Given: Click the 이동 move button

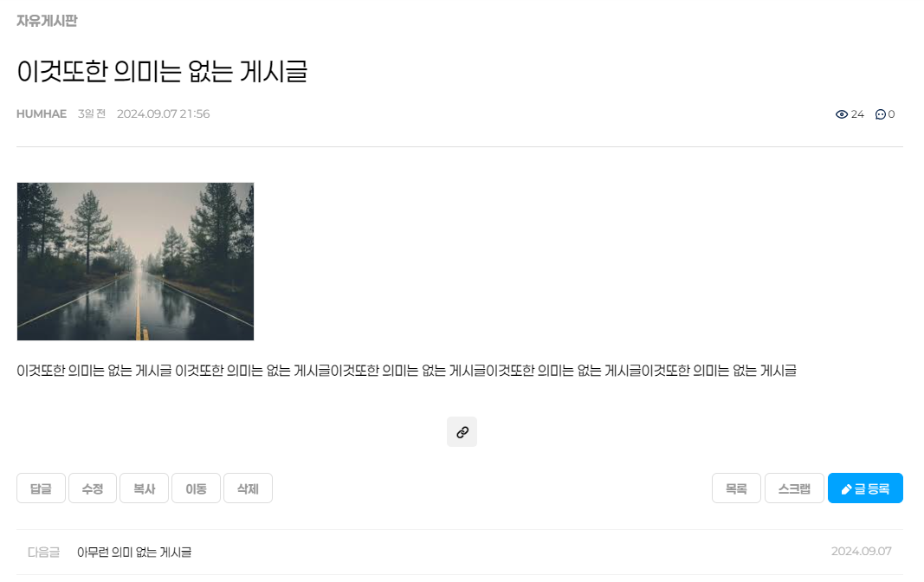Looking at the screenshot, I should (197, 488).
